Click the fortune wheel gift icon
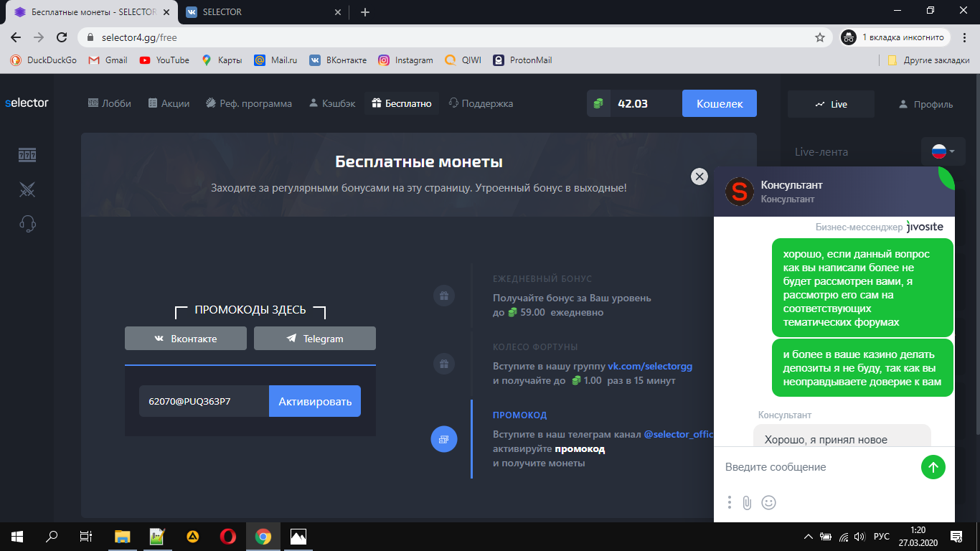 coord(444,364)
